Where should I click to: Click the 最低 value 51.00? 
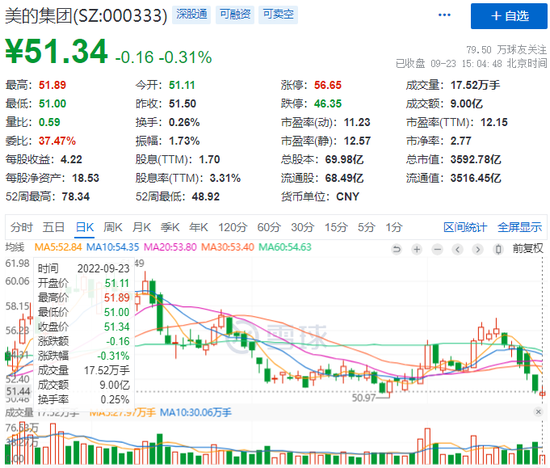[x=52, y=104]
